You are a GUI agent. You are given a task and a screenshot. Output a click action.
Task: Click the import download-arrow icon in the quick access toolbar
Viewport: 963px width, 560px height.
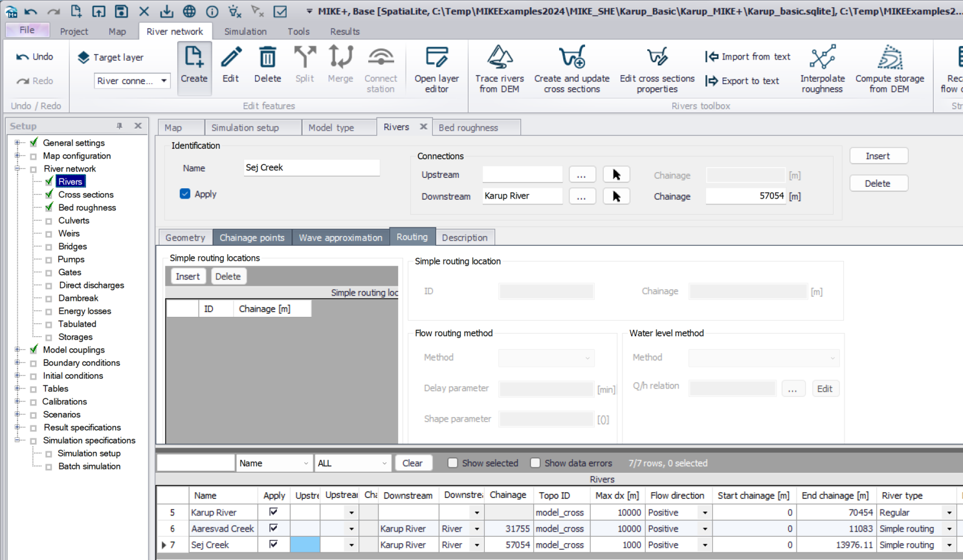coord(166,11)
